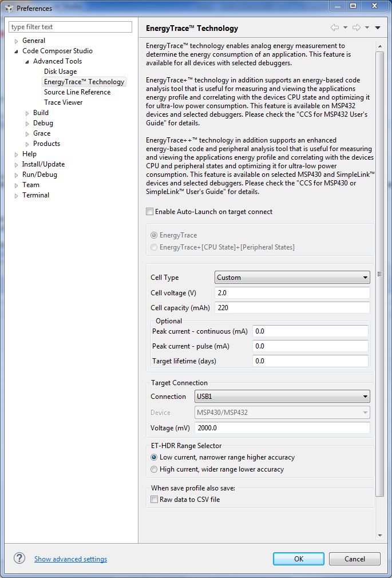
Task: Expand the Products tree node
Action: coord(27,144)
